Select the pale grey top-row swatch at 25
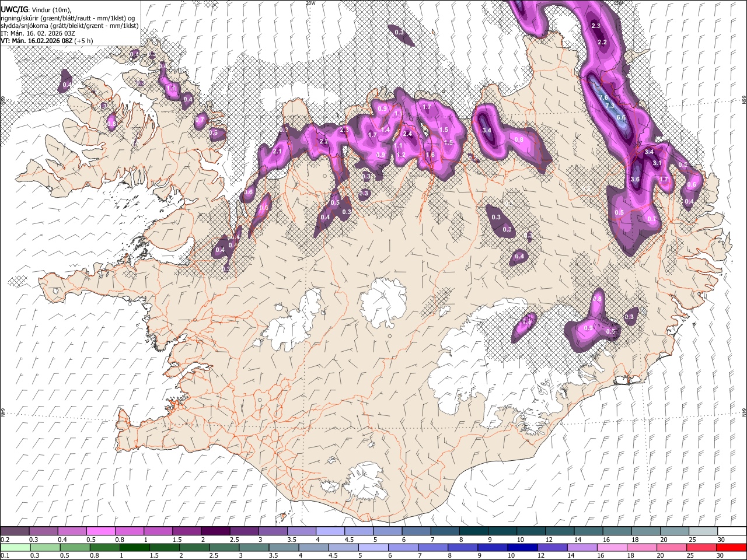This screenshot has height=560, width=747. [703, 531]
